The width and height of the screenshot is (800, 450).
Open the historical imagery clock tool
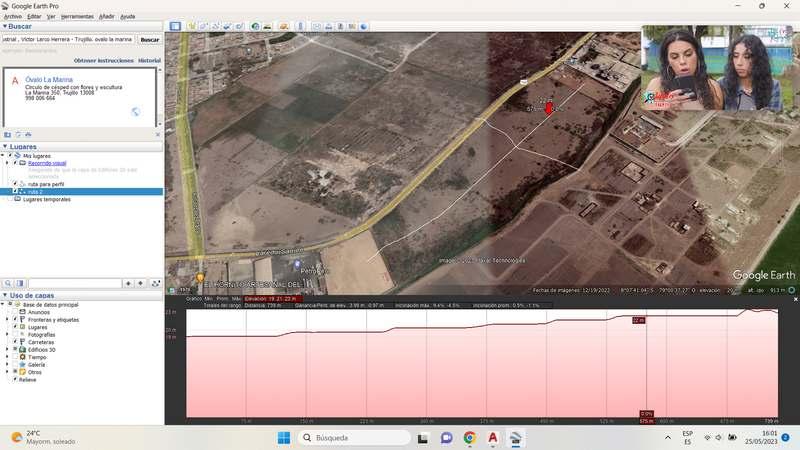coord(255,26)
